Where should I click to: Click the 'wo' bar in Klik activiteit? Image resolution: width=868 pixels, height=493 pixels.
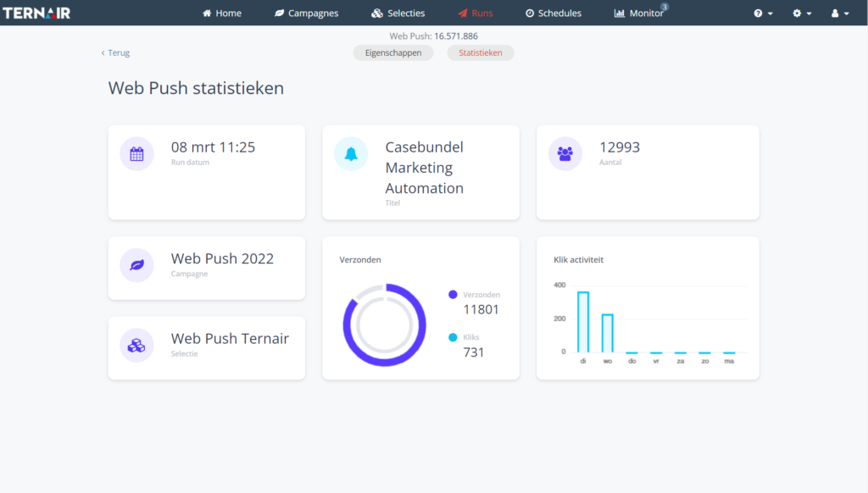(x=607, y=333)
